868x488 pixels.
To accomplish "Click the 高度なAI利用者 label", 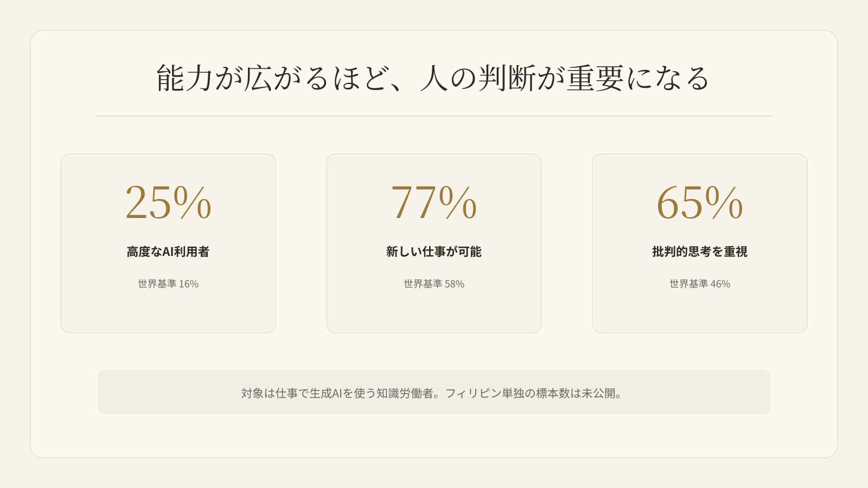I will [168, 252].
